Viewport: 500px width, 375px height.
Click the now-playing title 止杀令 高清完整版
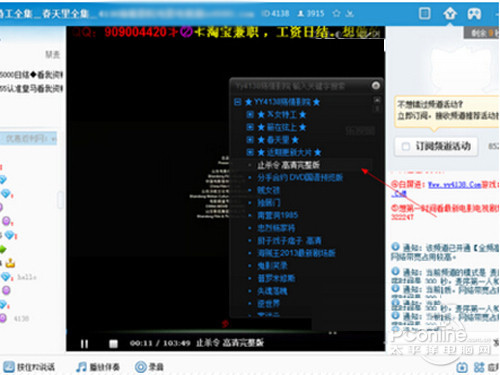[x=230, y=343]
